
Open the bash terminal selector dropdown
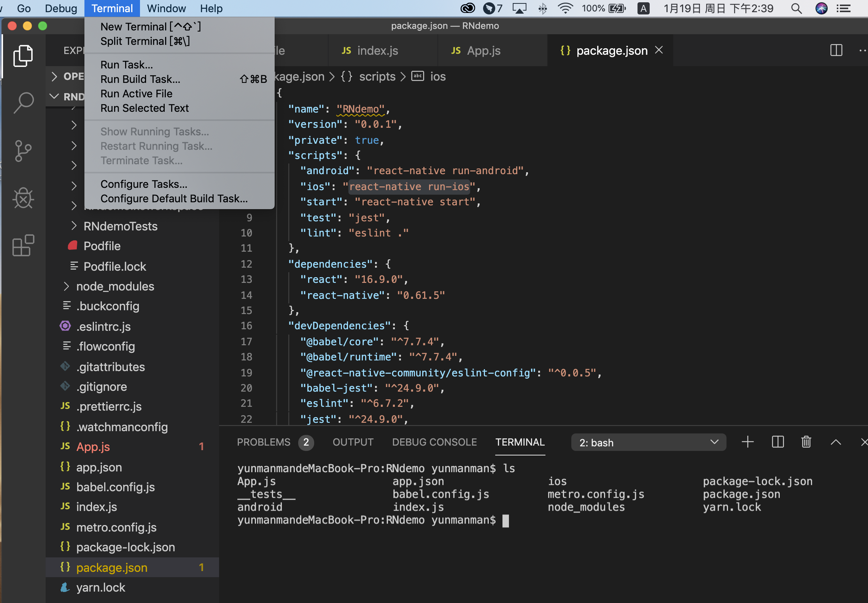[x=649, y=443]
